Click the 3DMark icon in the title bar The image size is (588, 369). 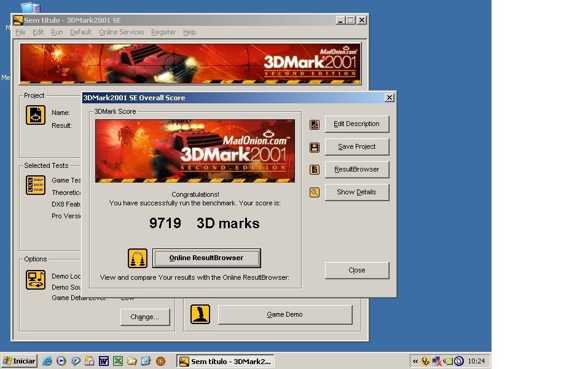[18, 20]
